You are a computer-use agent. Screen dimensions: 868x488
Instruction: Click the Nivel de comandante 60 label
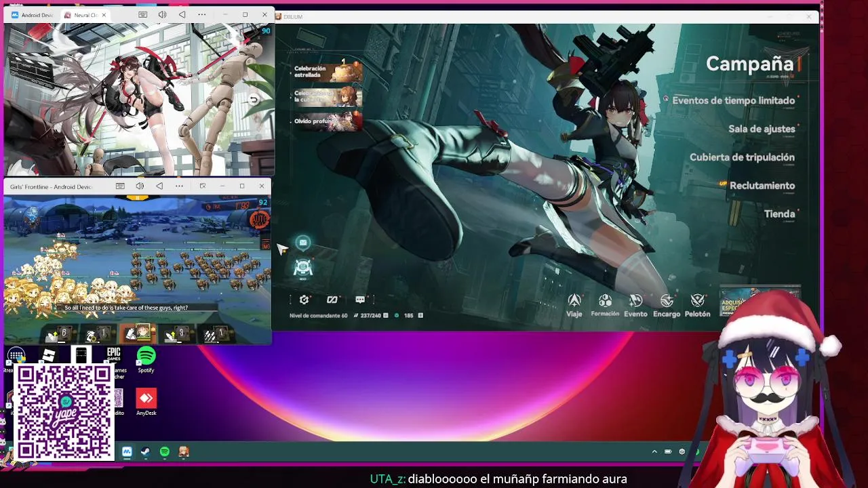click(318, 315)
